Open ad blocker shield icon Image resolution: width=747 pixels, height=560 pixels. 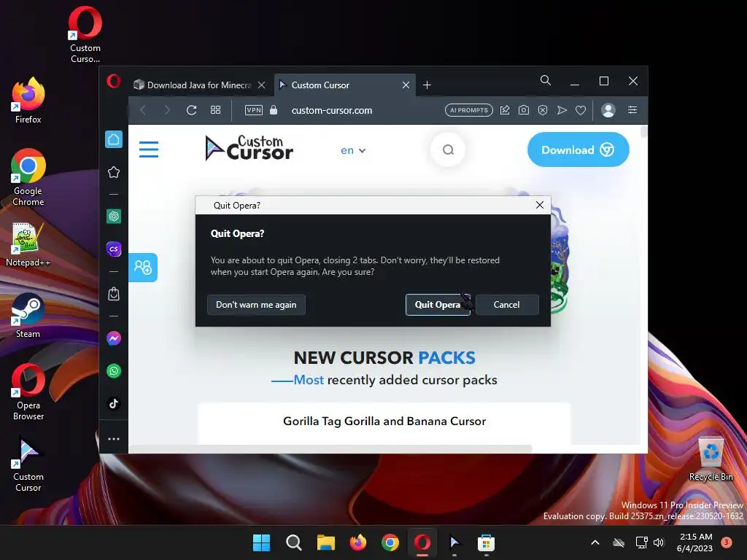click(543, 111)
